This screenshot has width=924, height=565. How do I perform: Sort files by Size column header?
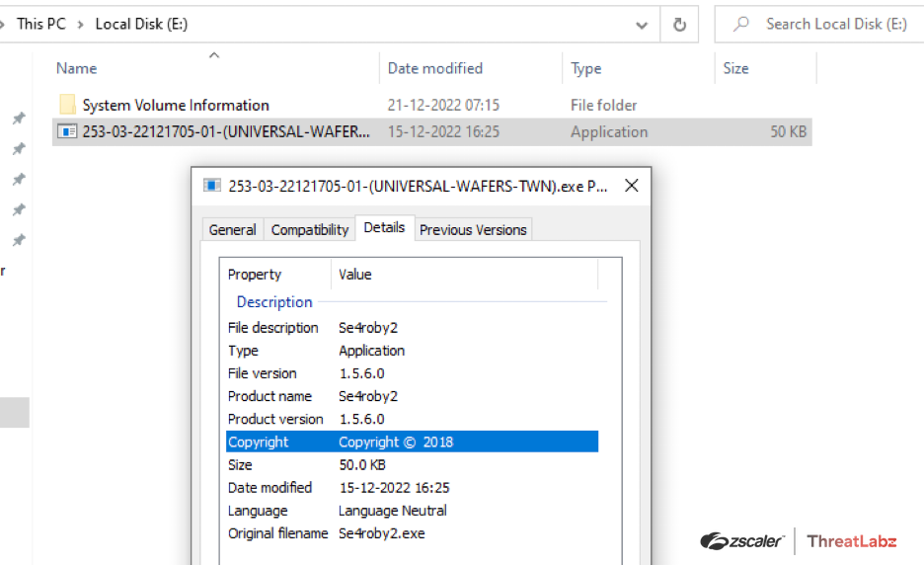[x=735, y=68]
